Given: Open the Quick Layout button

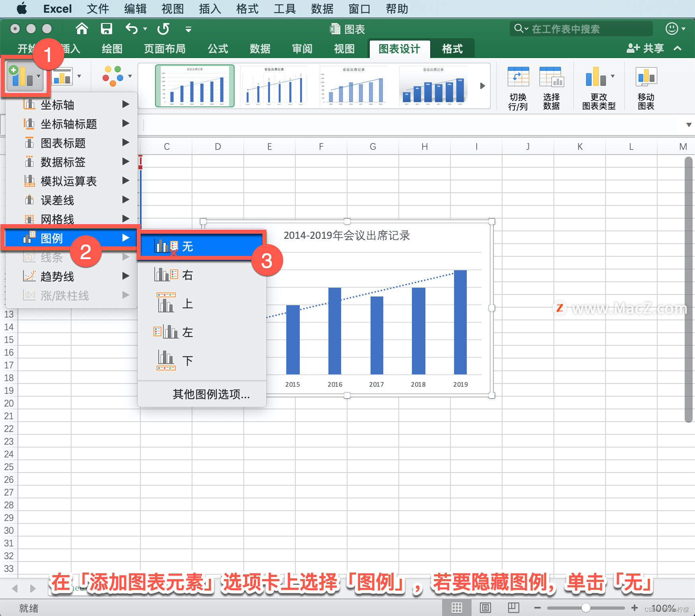Looking at the screenshot, I should [x=66, y=76].
